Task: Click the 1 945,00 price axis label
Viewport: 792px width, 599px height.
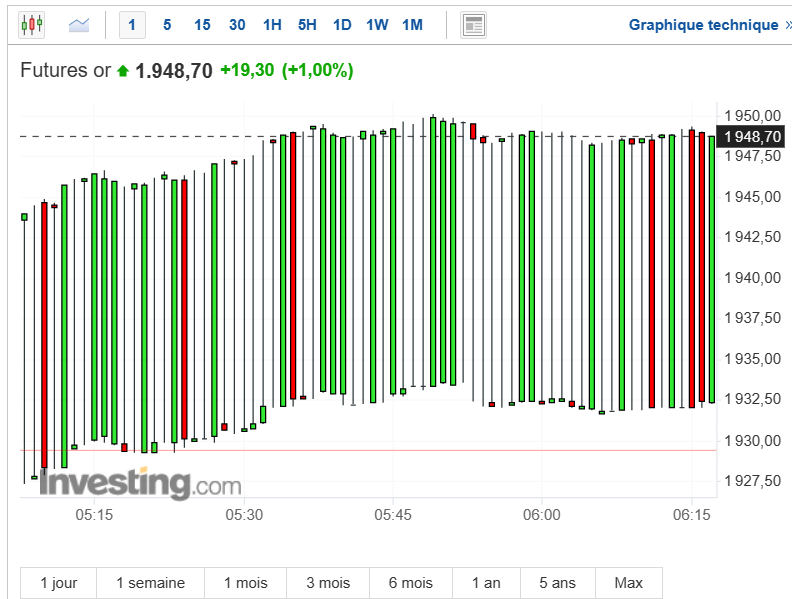Action: point(753,196)
